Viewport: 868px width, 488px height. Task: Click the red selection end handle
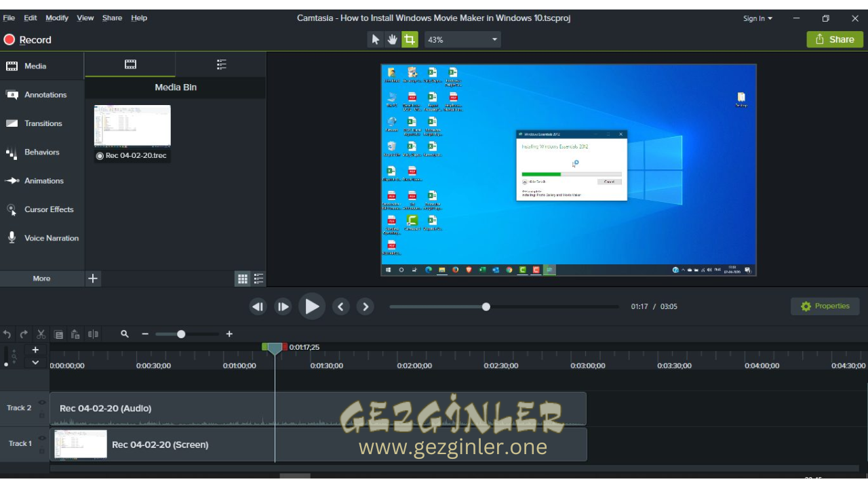pyautogui.click(x=285, y=347)
